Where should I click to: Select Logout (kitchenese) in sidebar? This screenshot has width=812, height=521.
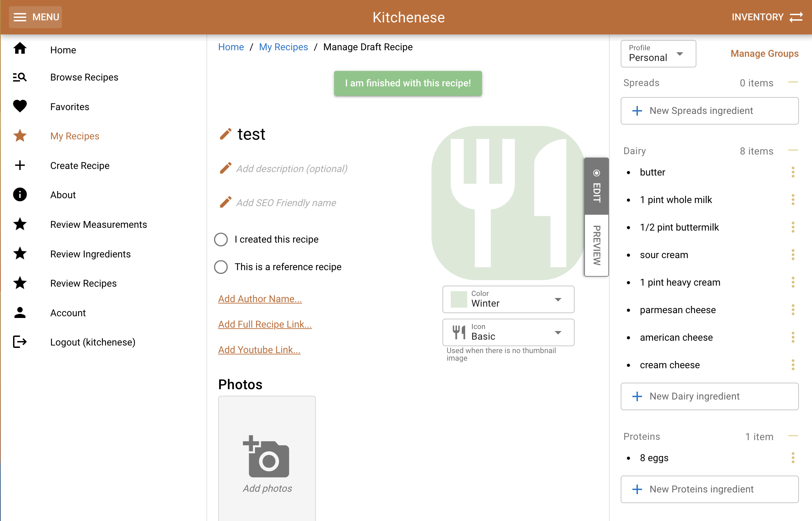click(93, 342)
